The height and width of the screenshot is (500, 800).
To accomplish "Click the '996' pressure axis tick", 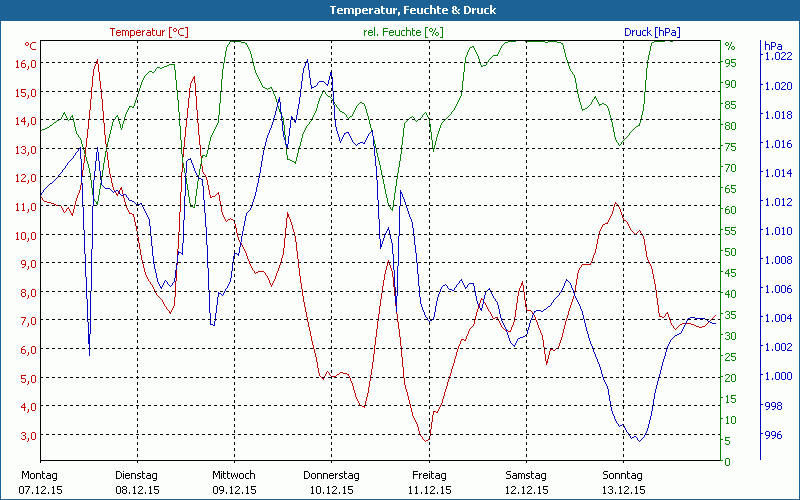I will pos(774,435).
